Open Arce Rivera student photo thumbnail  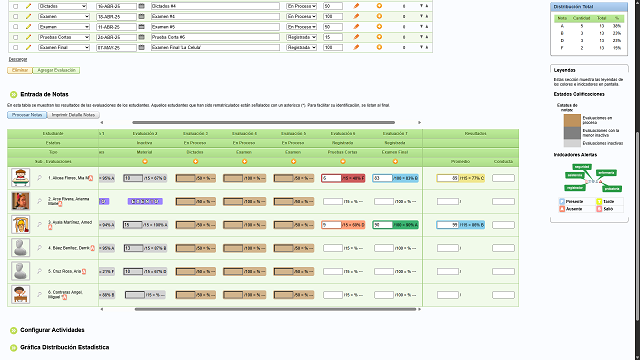click(20, 201)
